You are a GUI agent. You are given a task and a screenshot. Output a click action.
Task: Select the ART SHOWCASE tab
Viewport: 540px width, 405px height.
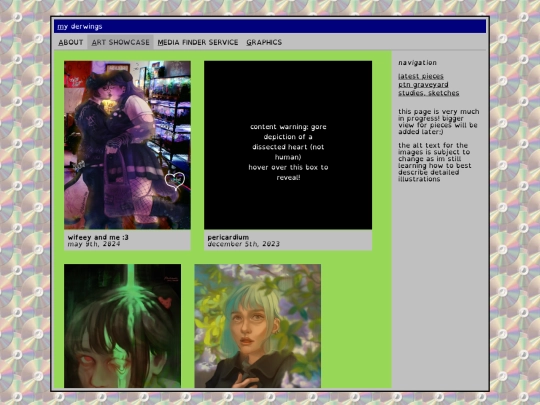pos(121,42)
